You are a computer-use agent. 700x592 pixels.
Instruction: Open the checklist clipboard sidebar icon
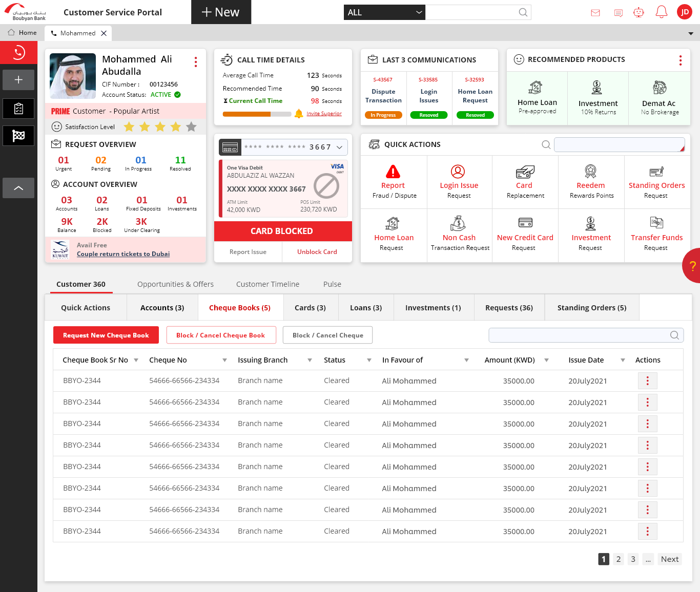click(x=18, y=109)
